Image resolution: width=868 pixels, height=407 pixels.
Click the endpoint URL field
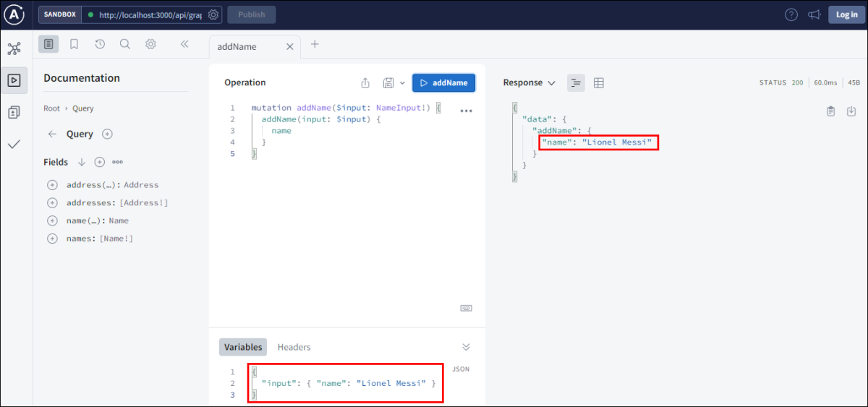coord(150,14)
